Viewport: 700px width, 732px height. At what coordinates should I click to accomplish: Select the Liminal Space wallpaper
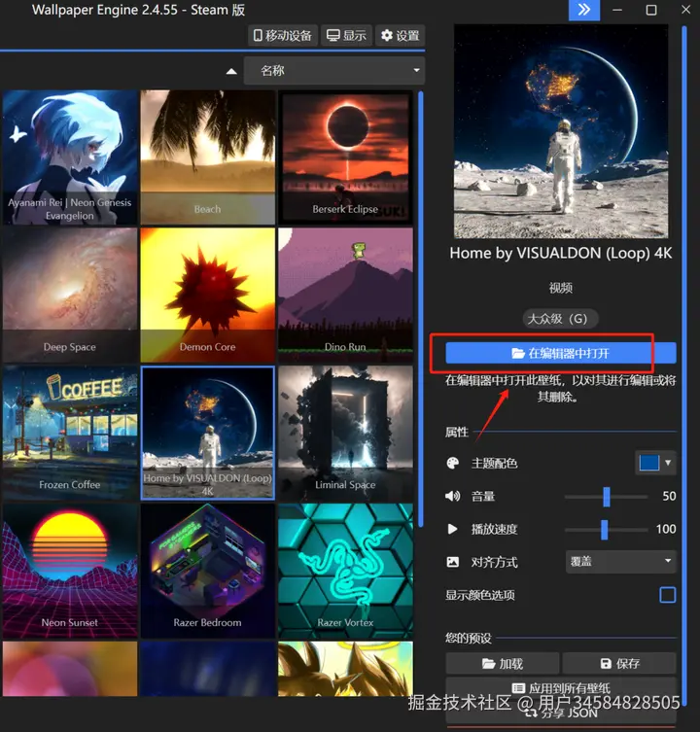click(x=345, y=433)
